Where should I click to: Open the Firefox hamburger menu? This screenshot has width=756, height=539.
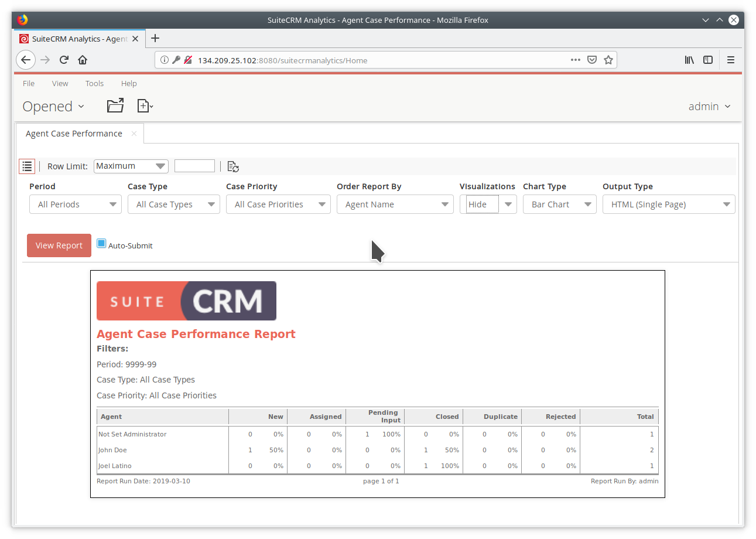coord(731,60)
